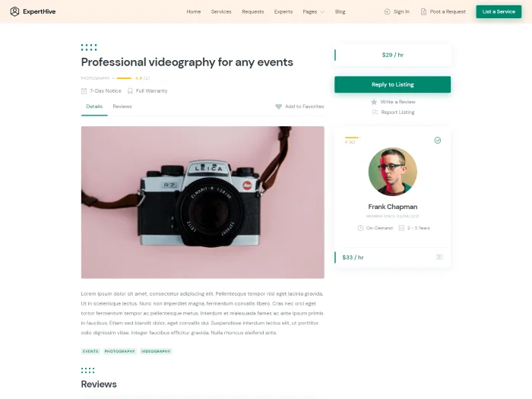Screen dimensions: 532x399
Task: Select the Details tab
Action: pyautogui.click(x=94, y=106)
